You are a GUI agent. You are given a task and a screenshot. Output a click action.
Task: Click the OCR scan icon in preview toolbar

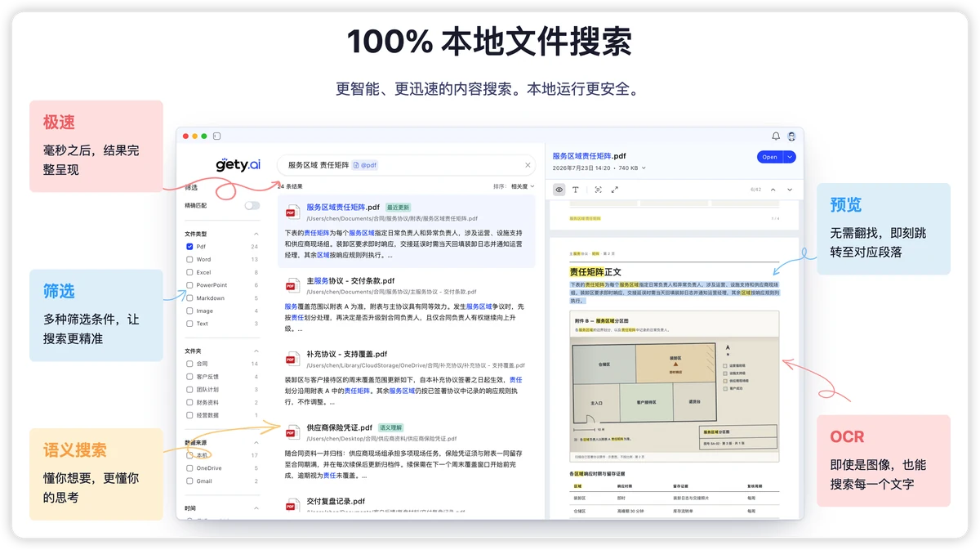598,190
